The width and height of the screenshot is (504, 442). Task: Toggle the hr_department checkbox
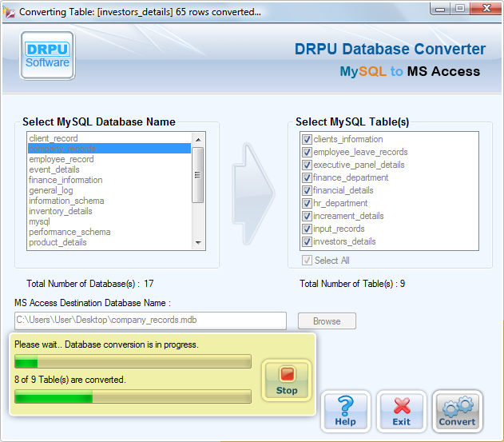307,203
